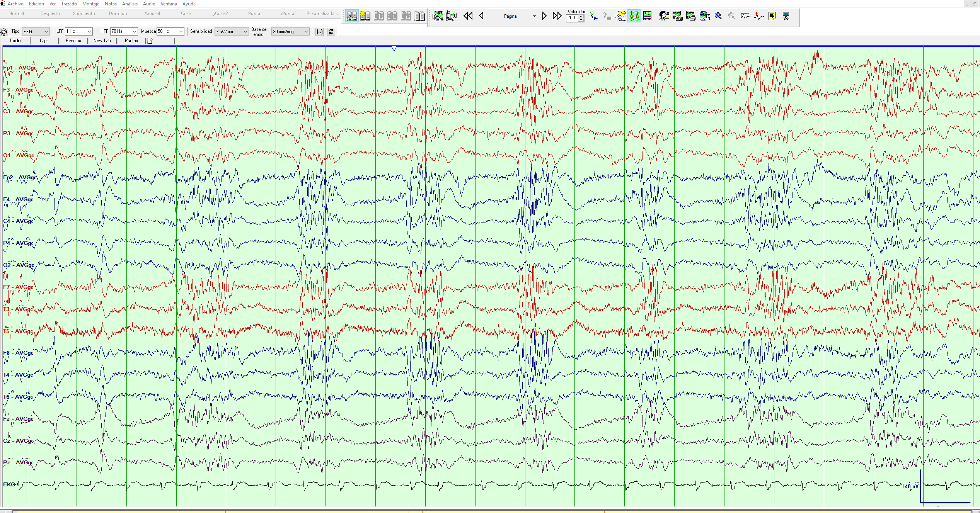Open the Tipo EEG dropdown
Image resolution: width=980 pixels, height=513 pixels.
36,32
